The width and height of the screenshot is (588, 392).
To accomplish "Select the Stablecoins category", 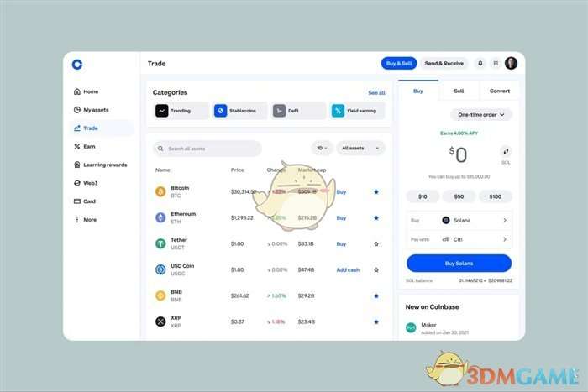I will (240, 111).
